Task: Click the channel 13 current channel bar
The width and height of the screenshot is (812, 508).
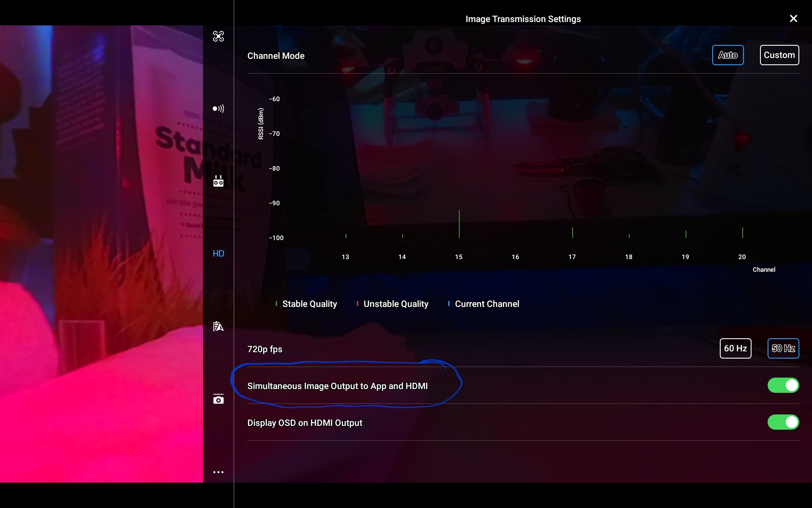Action: tap(346, 236)
